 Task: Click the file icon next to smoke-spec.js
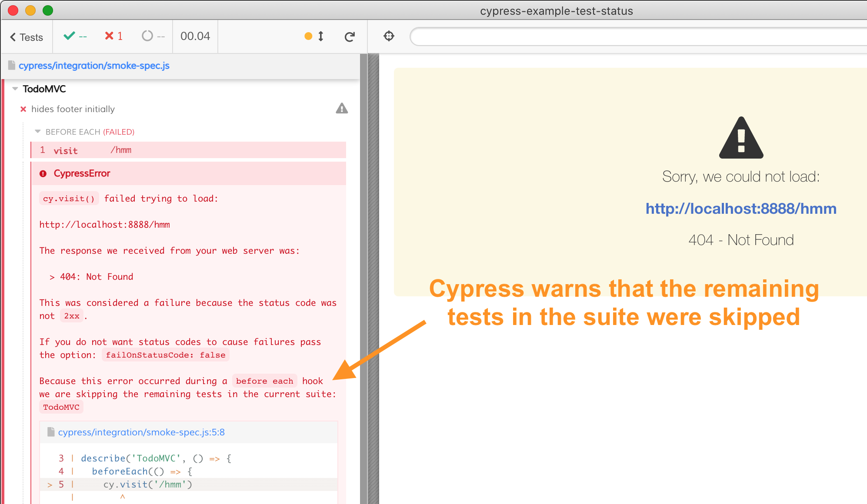[11, 65]
